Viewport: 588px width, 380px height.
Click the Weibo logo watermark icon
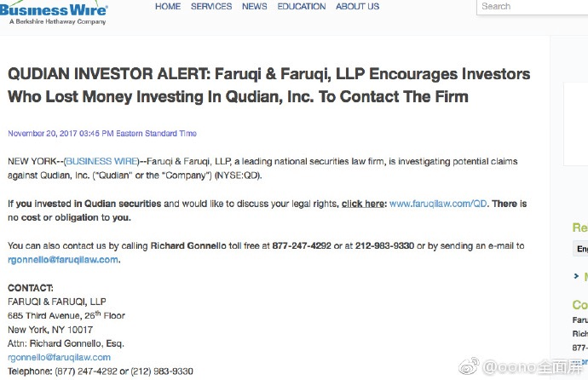coord(469,366)
